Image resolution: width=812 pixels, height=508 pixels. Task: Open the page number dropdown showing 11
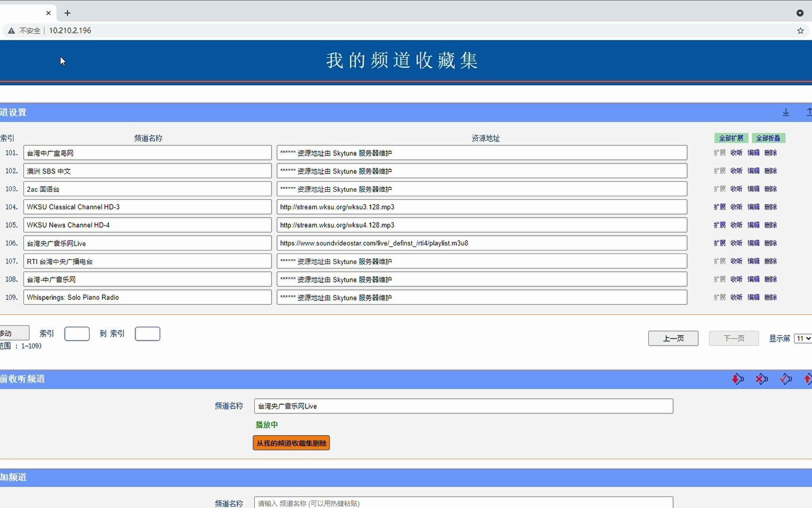803,338
